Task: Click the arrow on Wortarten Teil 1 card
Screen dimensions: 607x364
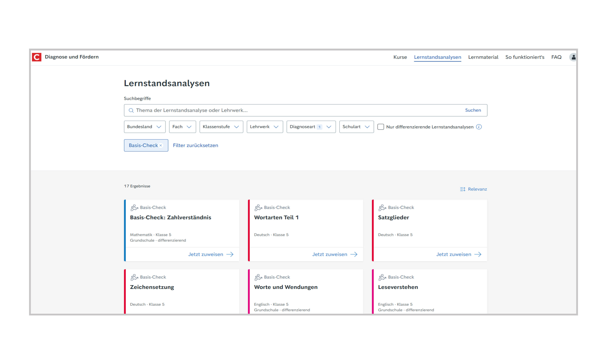Action: pos(354,254)
